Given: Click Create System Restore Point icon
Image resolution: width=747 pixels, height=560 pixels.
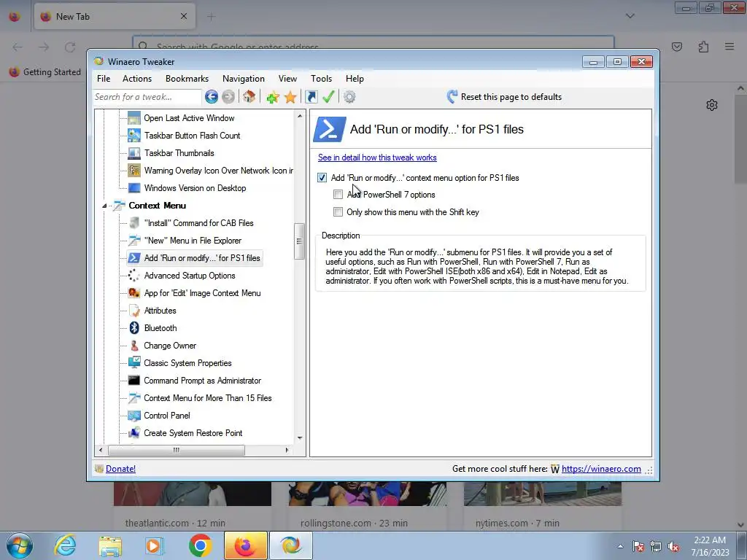Looking at the screenshot, I should (134, 433).
